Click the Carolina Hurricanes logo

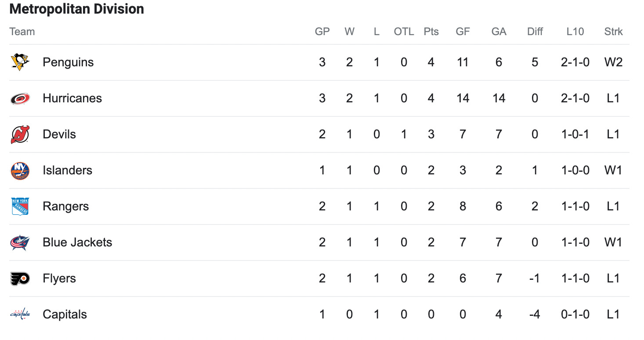(x=20, y=98)
